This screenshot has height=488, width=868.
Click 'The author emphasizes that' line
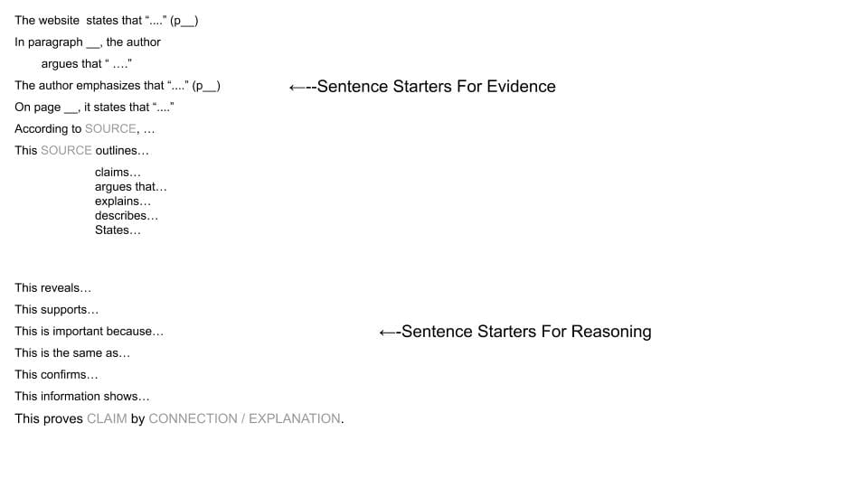118,86
